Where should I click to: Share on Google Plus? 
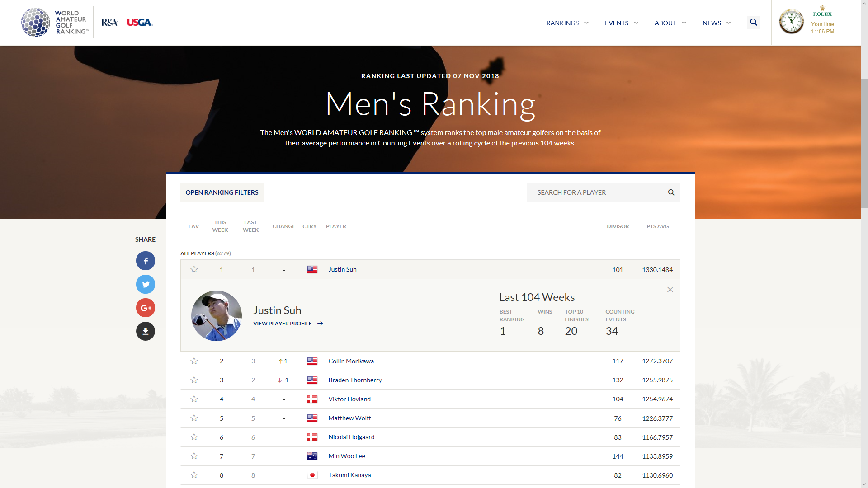tap(146, 308)
